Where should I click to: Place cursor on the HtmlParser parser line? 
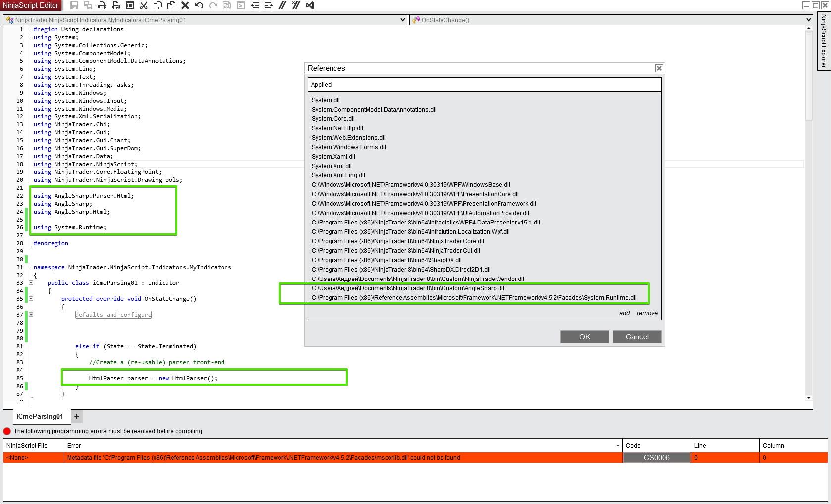coord(153,378)
